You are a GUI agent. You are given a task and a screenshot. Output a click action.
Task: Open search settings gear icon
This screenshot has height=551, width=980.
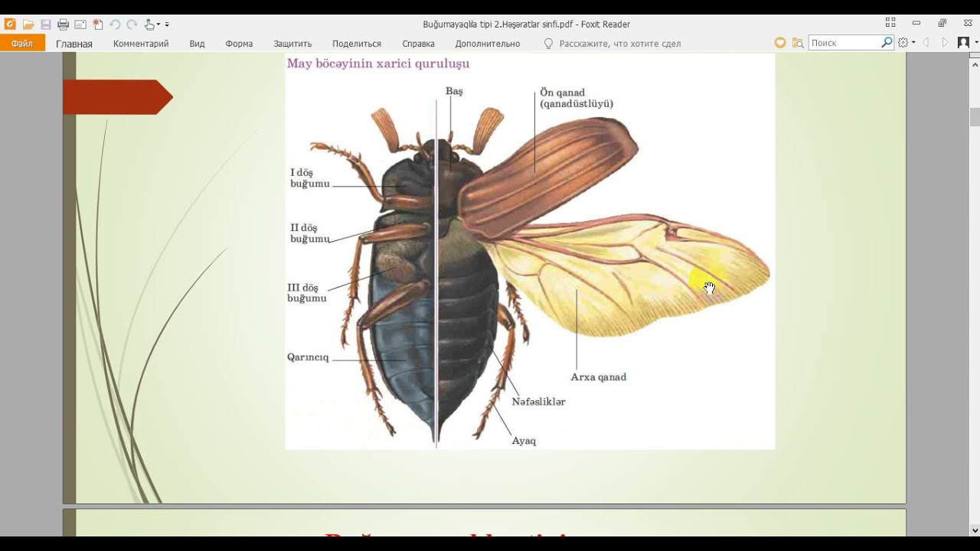(x=903, y=43)
